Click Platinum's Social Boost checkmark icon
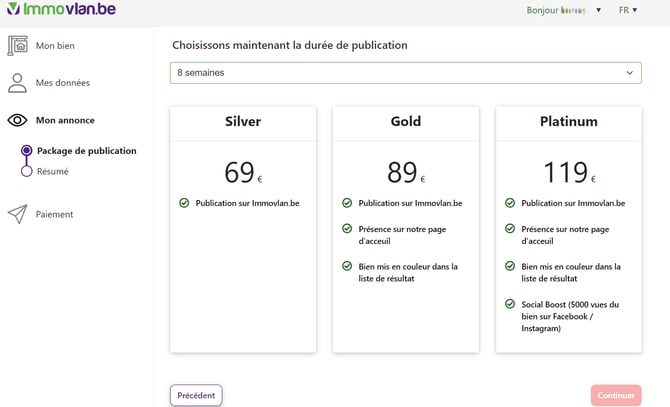Viewport: 670px width, 407px height. tap(510, 304)
